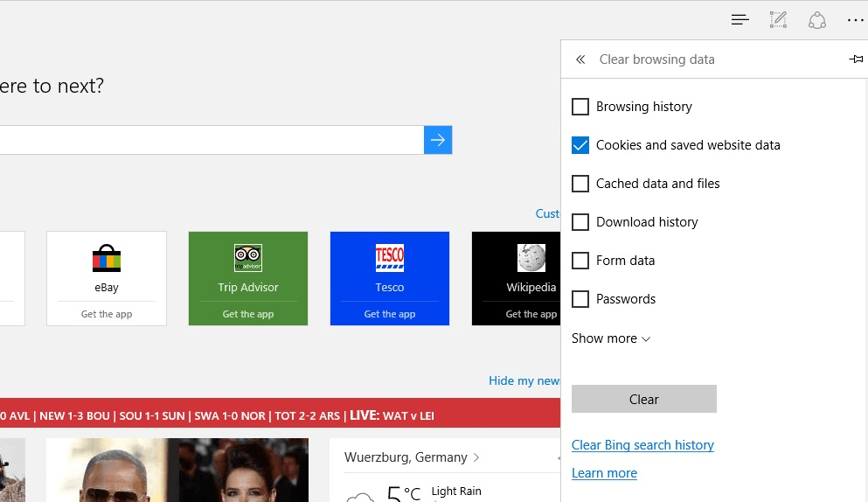Open the Hub icon in toolbar
The image size is (868, 502).
740,20
